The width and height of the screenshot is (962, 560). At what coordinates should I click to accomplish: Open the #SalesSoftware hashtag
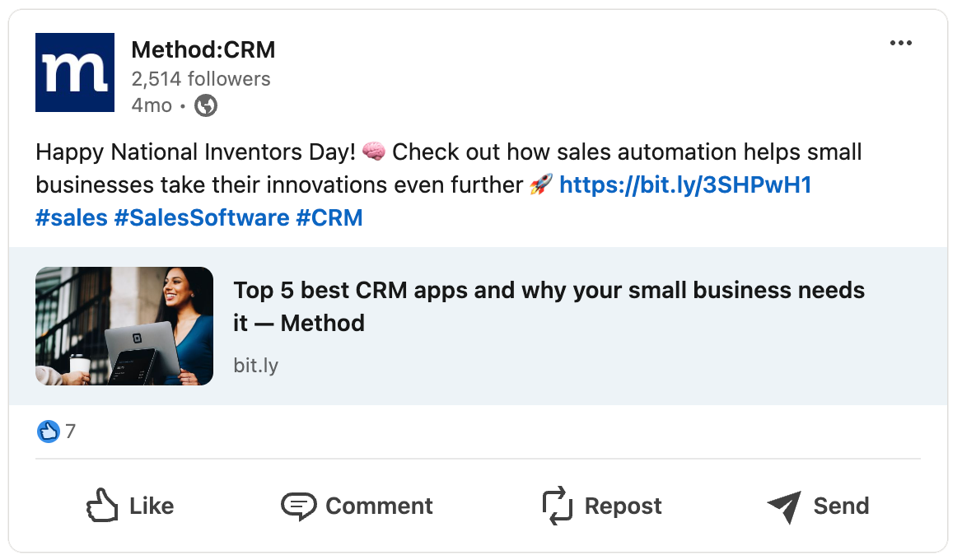(x=202, y=218)
